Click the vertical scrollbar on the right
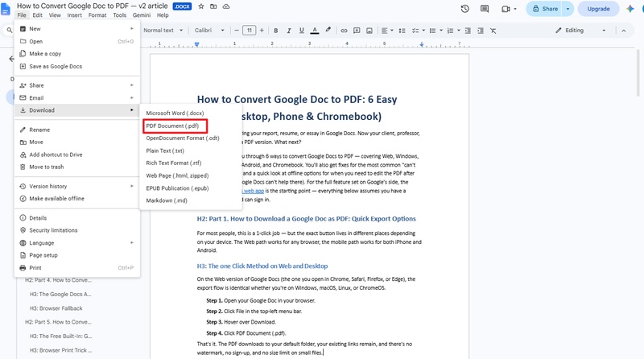The width and height of the screenshot is (644, 359). (x=638, y=72)
